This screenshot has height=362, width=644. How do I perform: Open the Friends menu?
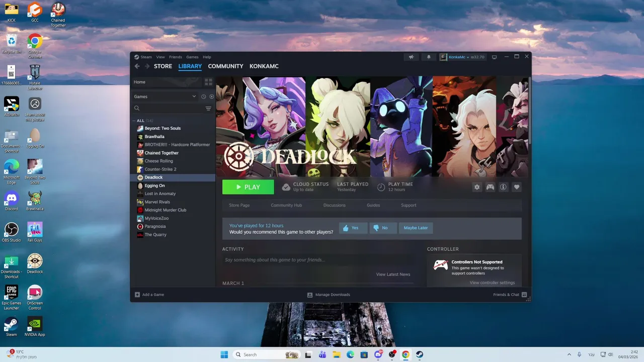click(x=176, y=57)
